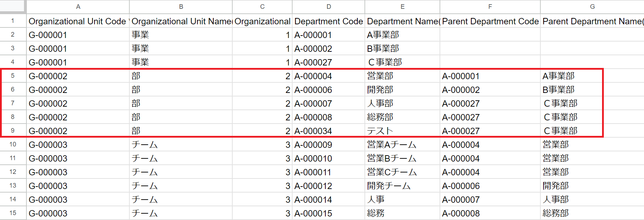Click the select-all corner box
The width and height of the screenshot is (644, 220).
[13, 6]
